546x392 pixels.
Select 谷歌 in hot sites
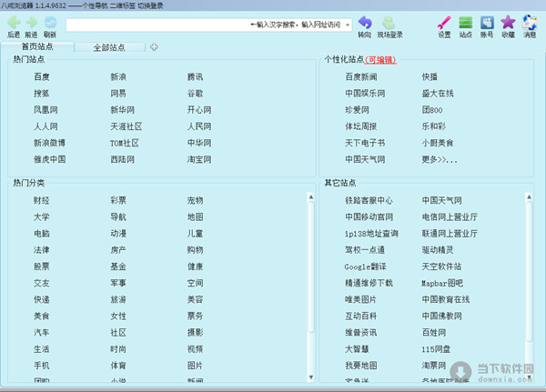195,94
